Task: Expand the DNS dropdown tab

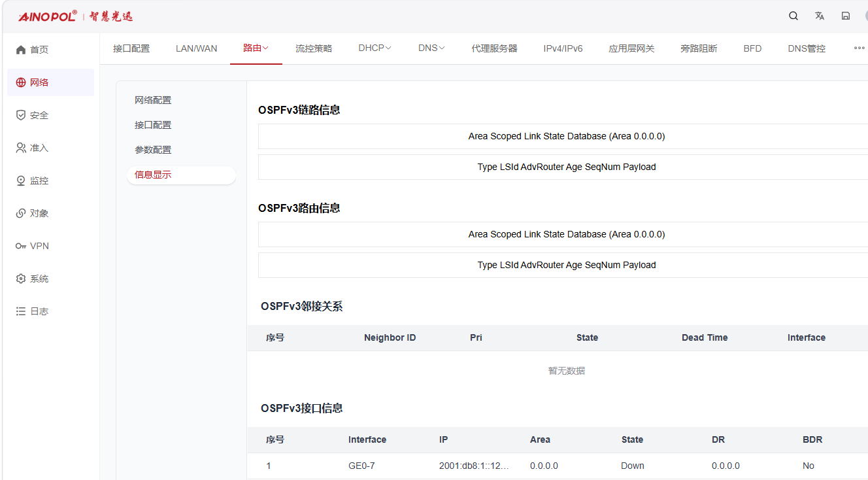Action: click(431, 48)
